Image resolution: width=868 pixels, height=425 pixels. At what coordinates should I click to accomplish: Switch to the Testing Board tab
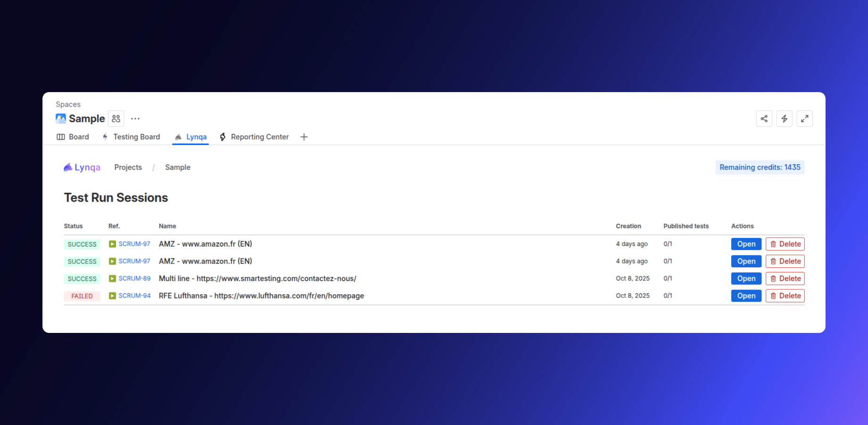click(136, 137)
